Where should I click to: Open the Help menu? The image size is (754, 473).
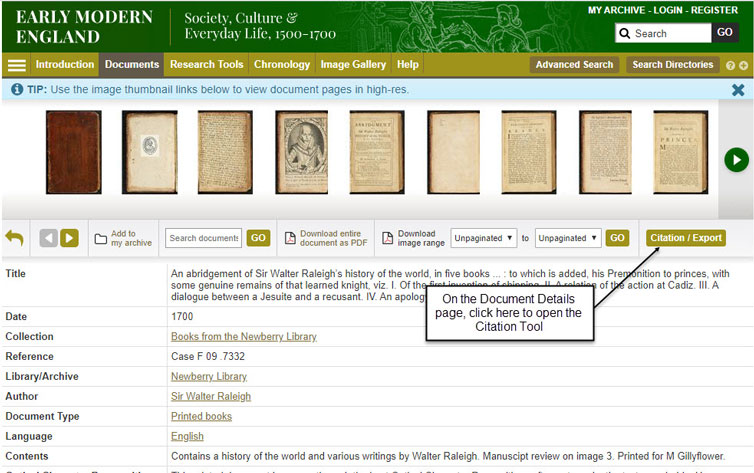click(407, 64)
